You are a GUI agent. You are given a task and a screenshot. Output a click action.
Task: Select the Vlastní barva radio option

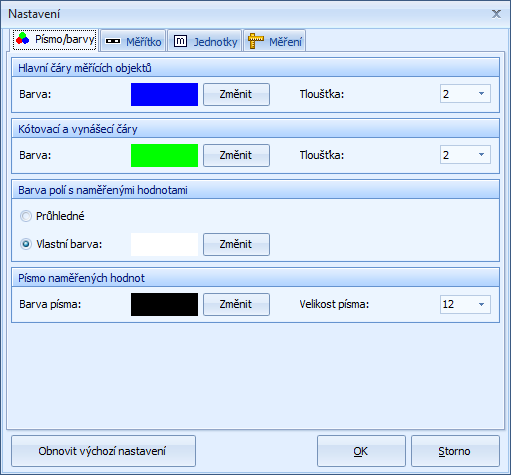pyautogui.click(x=26, y=244)
